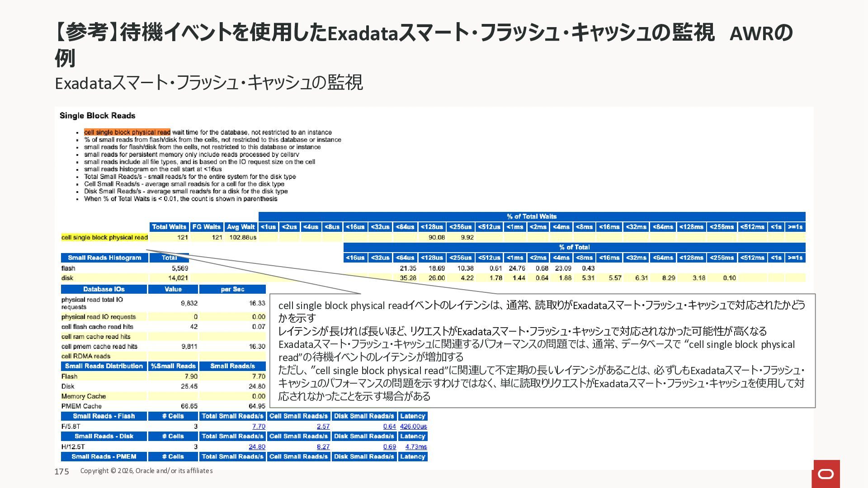Open the 24.80 disk small reads link

pyautogui.click(x=257, y=446)
